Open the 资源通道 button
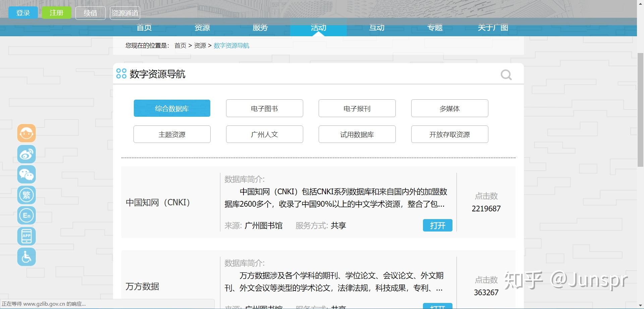 pyautogui.click(x=125, y=13)
